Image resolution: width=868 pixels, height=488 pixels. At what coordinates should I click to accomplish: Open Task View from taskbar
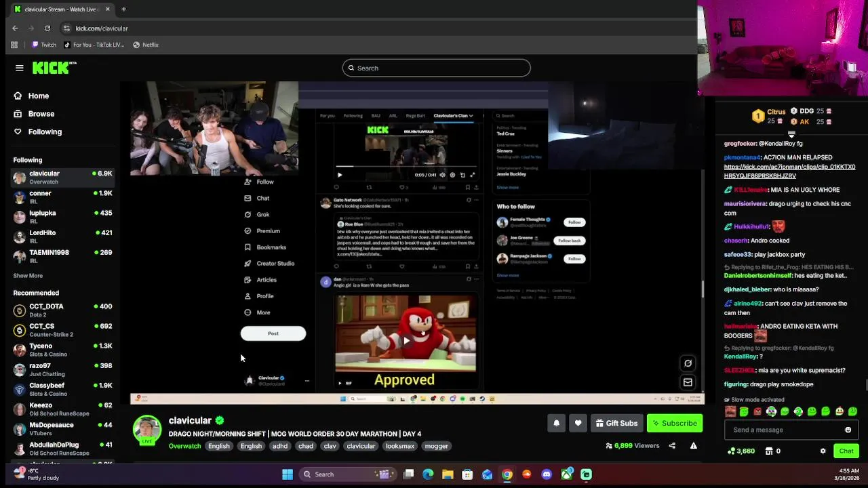(x=408, y=474)
